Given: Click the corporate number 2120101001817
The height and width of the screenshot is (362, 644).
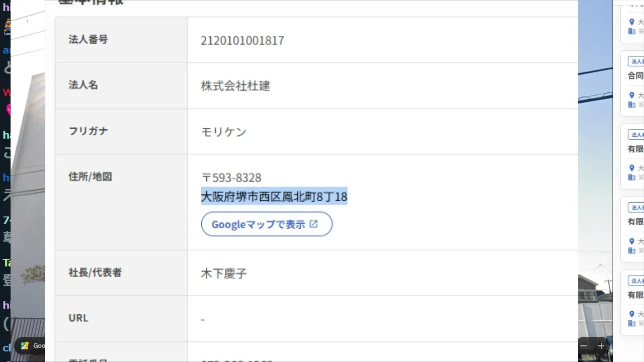Looking at the screenshot, I should click(242, 40).
